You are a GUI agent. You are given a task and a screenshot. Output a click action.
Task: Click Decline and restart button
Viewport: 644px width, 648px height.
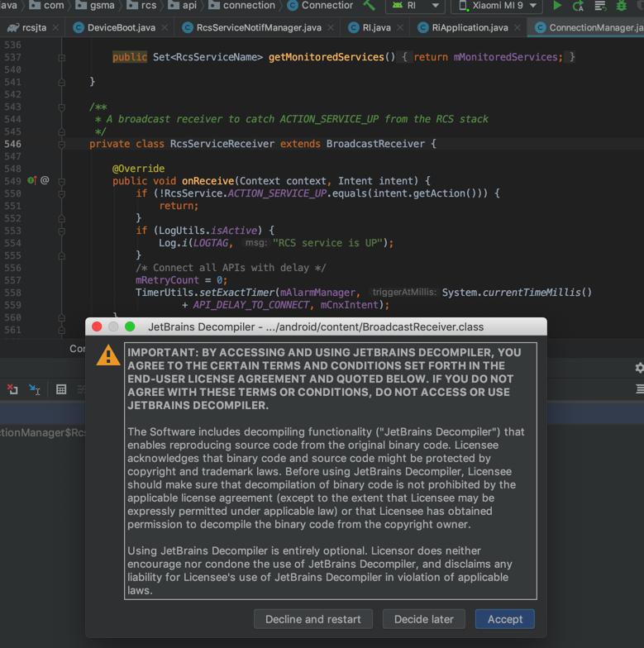pos(312,619)
